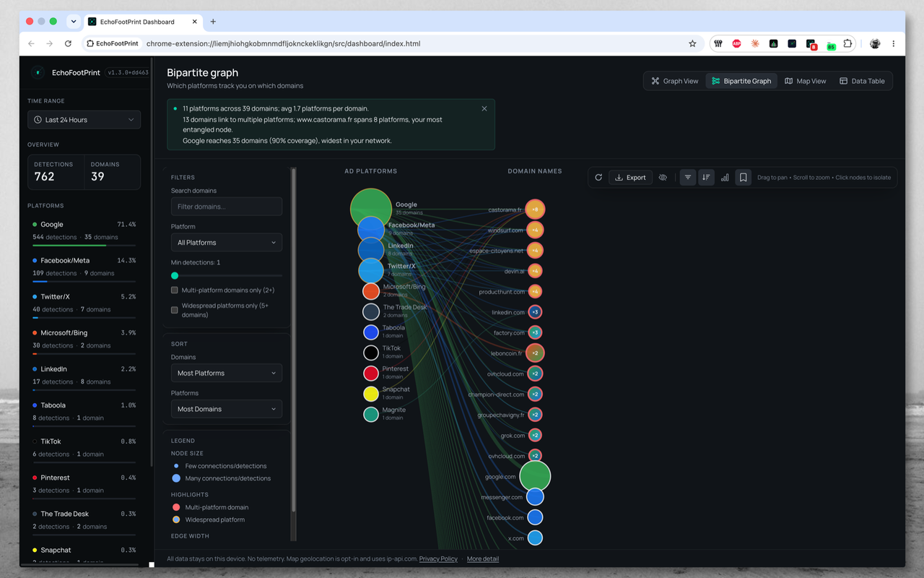Image resolution: width=924 pixels, height=578 pixels.
Task: Click the Chrome profile avatar
Action: pos(875,43)
